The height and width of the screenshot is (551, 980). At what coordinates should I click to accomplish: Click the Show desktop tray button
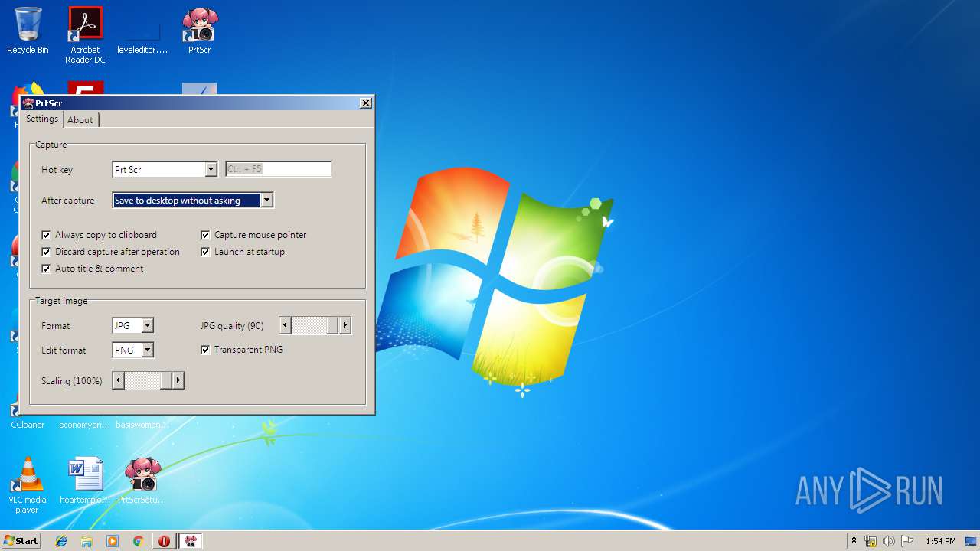click(971, 541)
